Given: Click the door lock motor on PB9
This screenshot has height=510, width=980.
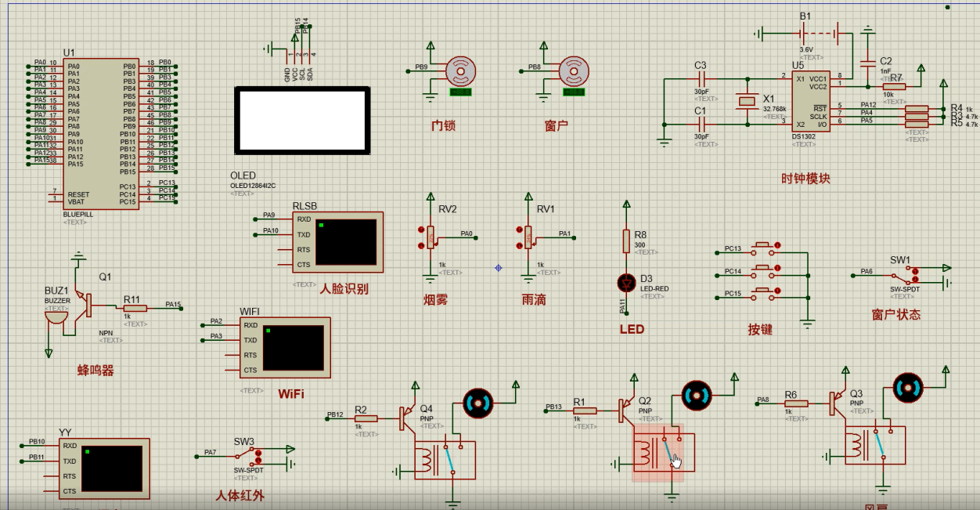Looking at the screenshot, I should (x=459, y=72).
